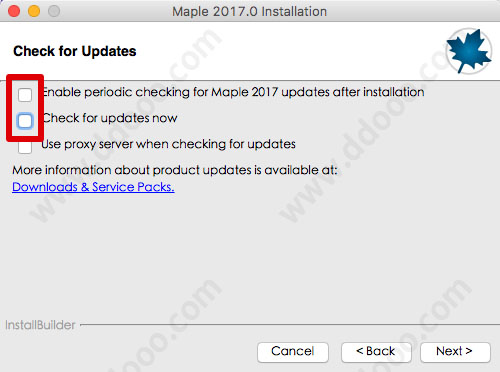Open the Downloads & Service Packs link

(x=93, y=187)
